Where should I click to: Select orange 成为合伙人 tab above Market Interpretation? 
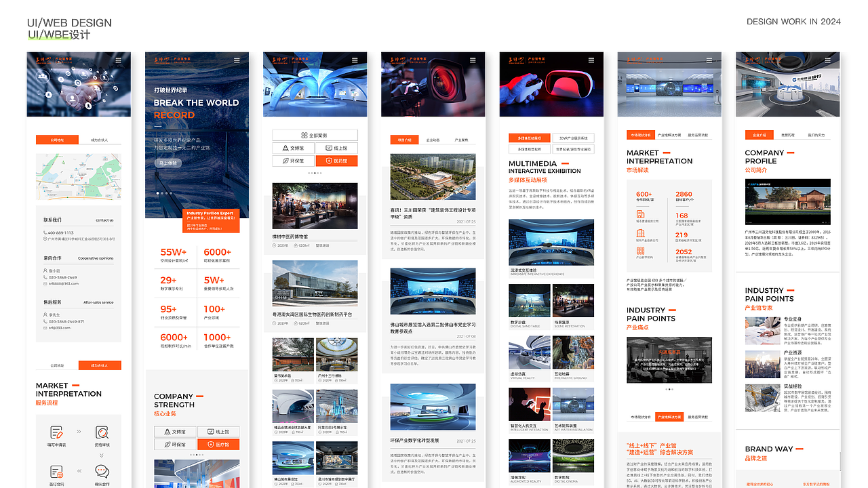pyautogui.click(x=100, y=365)
